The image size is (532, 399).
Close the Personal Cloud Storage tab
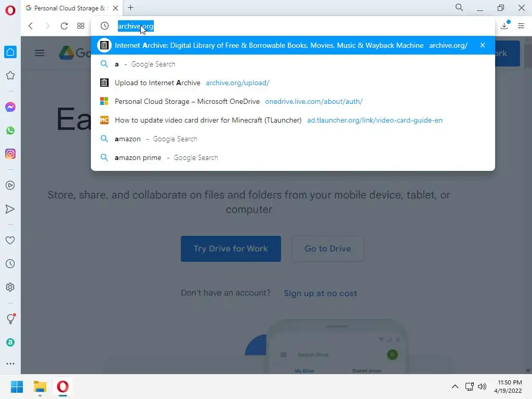[115, 8]
